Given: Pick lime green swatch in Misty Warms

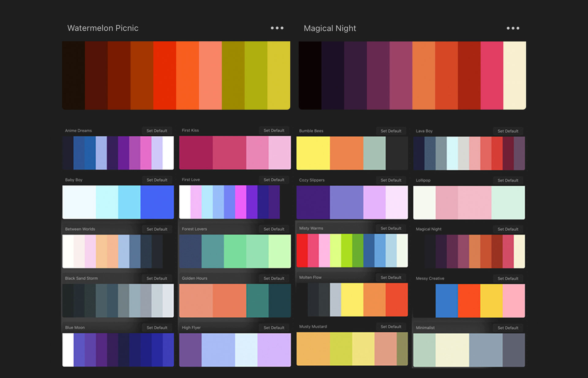Looking at the screenshot, I should pyautogui.click(x=346, y=250).
